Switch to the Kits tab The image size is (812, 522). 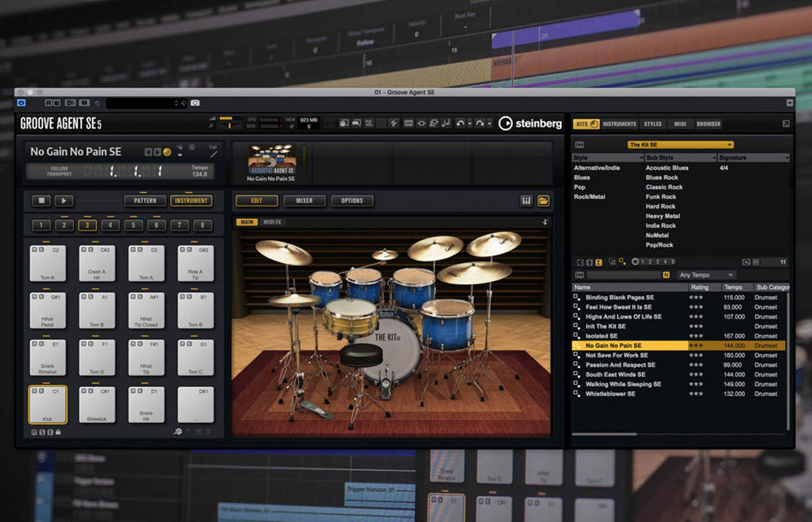(586, 124)
